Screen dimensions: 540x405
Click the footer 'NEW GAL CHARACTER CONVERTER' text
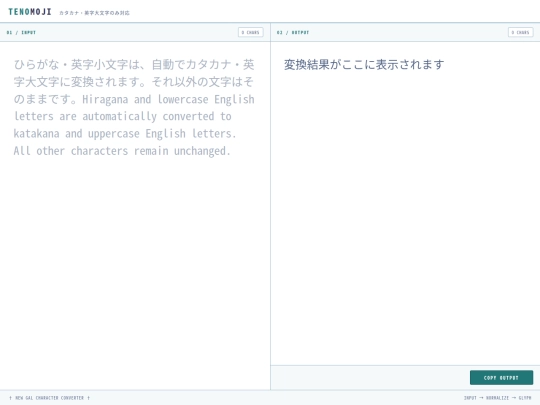click(50, 398)
